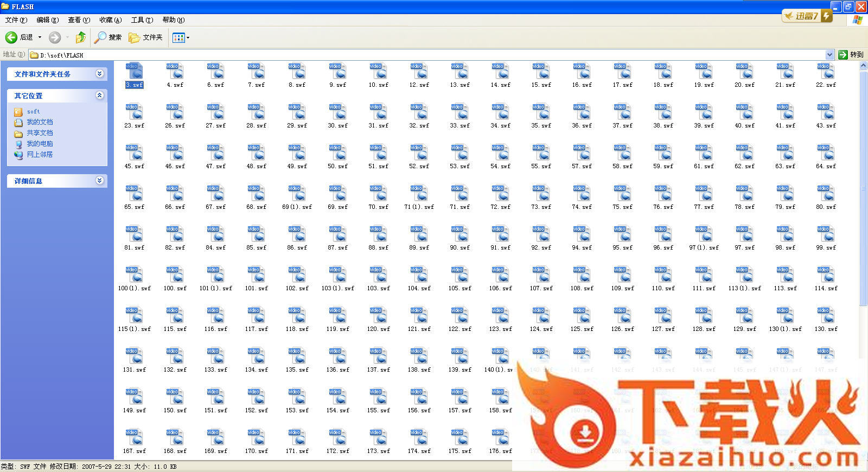The image size is (868, 472).
Task: Select the 50.swf file icon
Action: tap(337, 154)
